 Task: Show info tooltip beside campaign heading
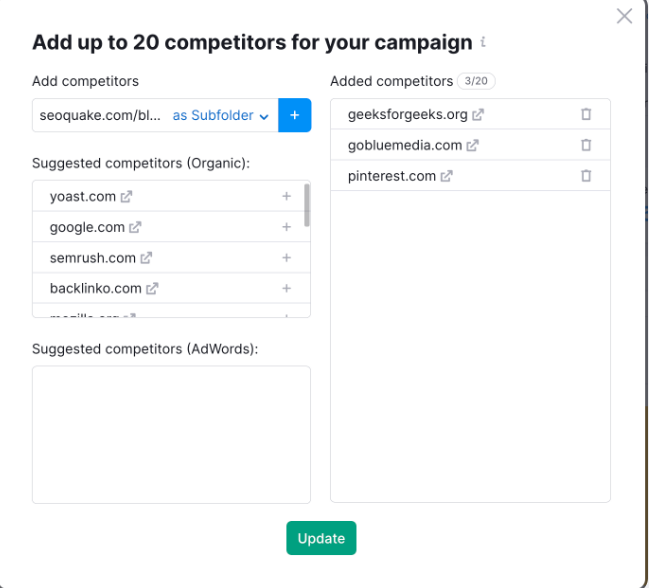click(483, 42)
